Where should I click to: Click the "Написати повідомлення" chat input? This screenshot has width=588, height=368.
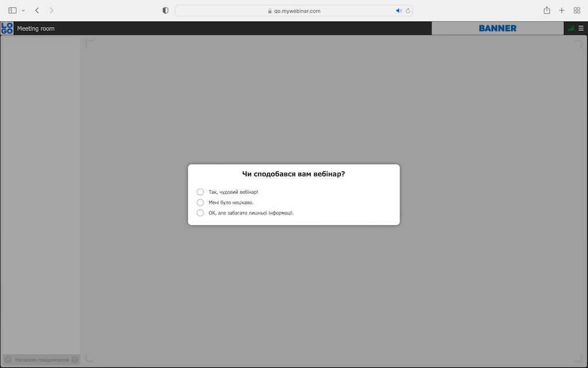tap(42, 360)
